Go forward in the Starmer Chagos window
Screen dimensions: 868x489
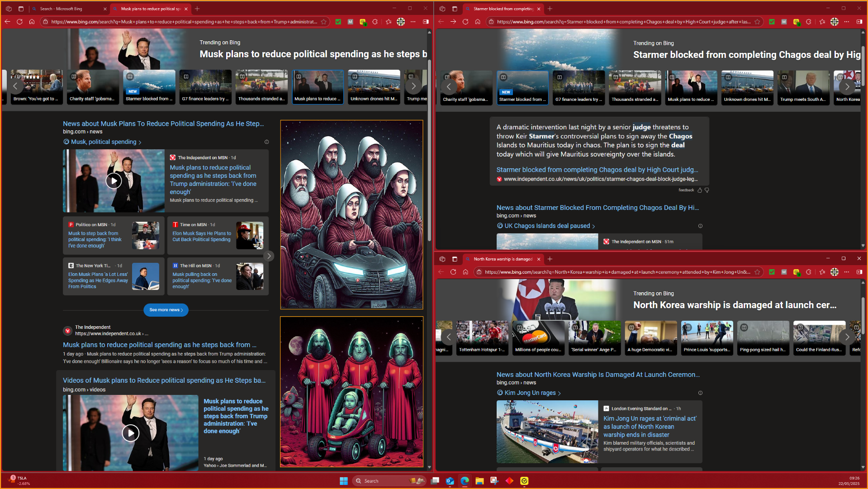[x=453, y=22]
